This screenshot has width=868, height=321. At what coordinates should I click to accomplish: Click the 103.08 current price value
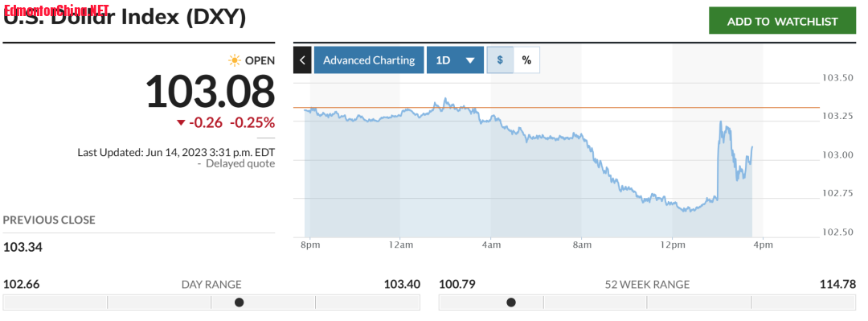click(210, 91)
